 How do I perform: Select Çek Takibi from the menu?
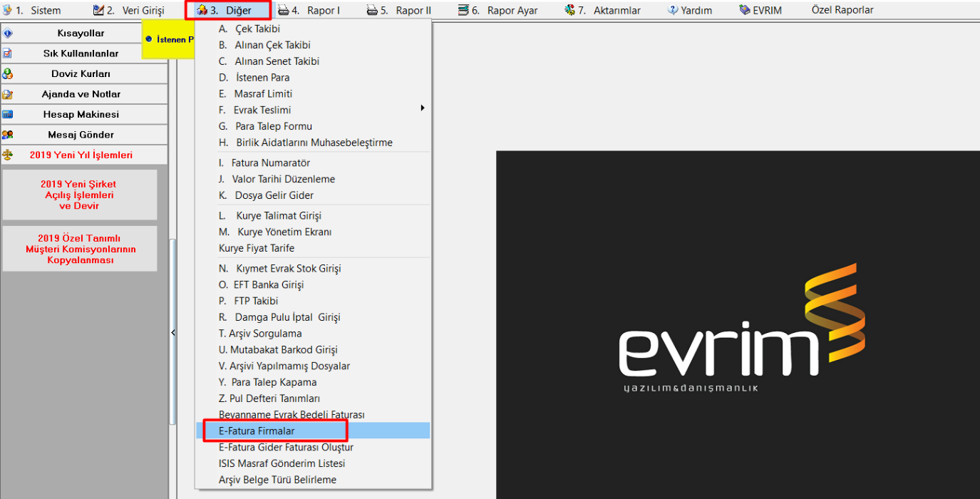coord(314,29)
